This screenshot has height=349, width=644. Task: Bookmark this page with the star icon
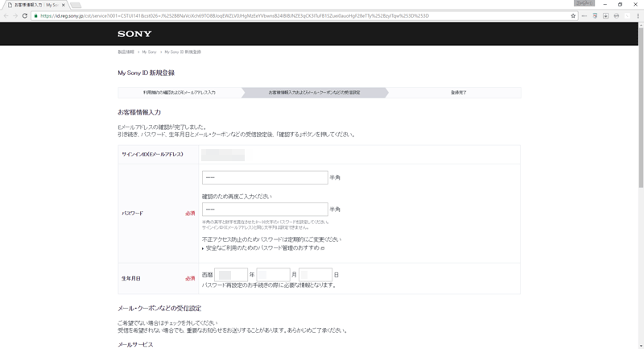click(x=573, y=15)
